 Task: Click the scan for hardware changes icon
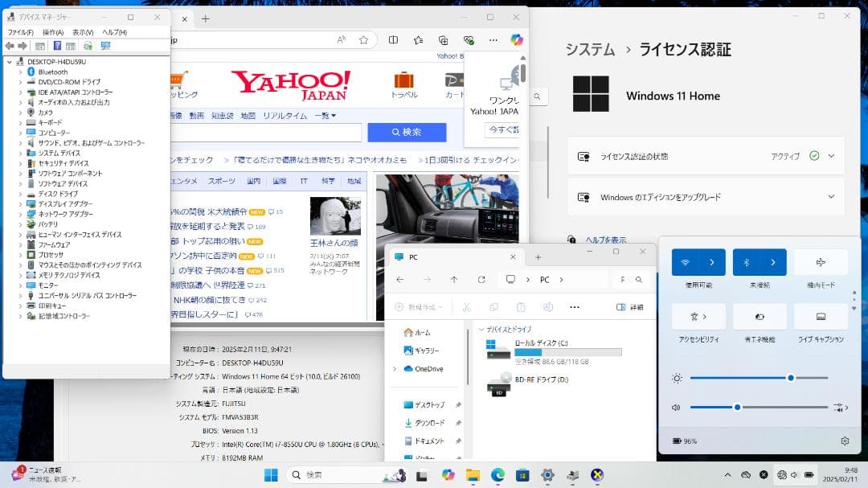[87, 46]
